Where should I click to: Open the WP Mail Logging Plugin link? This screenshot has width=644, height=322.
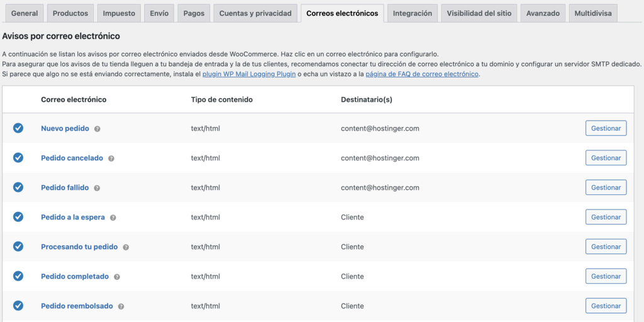[249, 74]
